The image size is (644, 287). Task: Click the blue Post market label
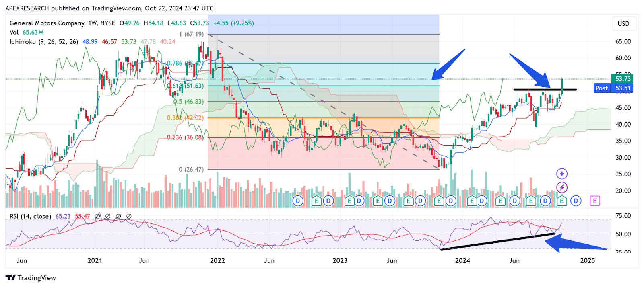tap(602, 88)
